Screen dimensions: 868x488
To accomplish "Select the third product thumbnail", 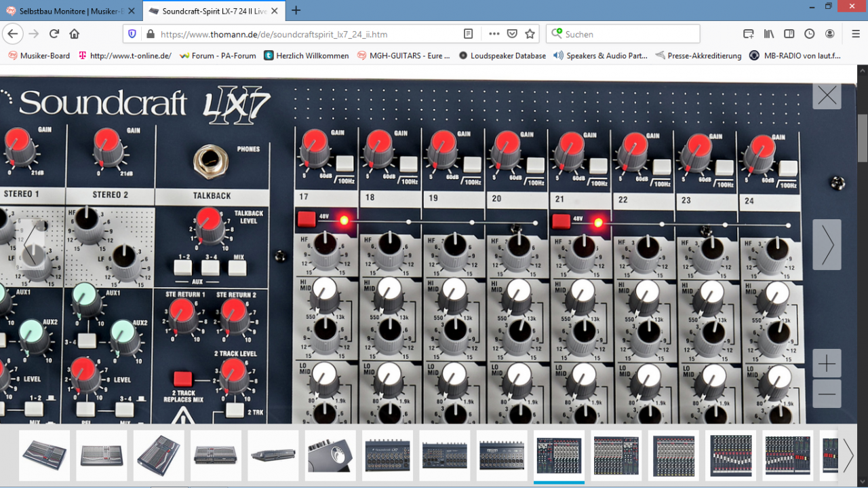I will click(159, 455).
